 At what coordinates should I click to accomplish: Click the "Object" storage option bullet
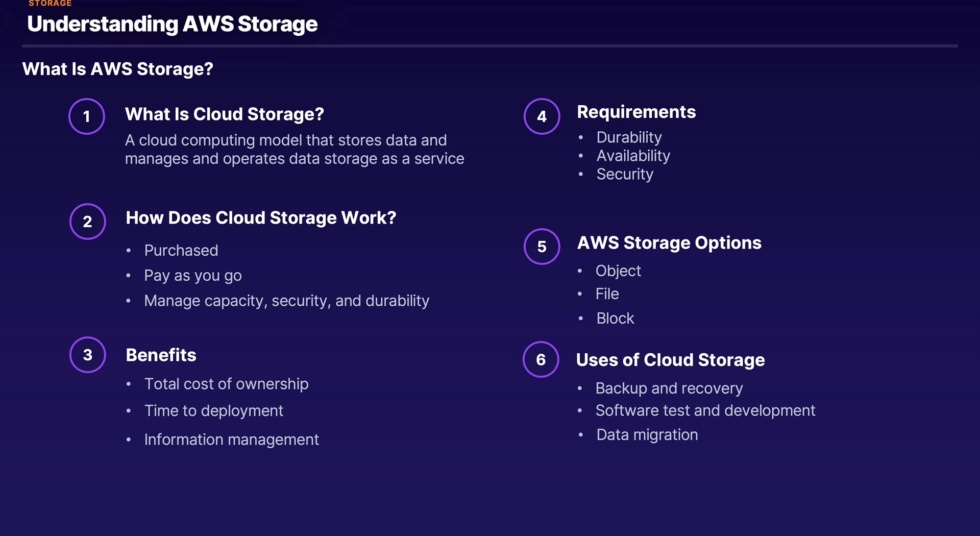click(x=618, y=271)
